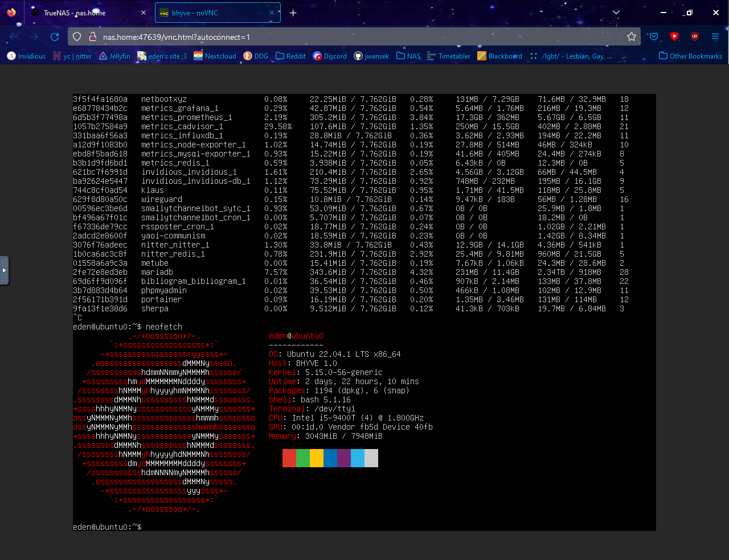Image resolution: width=729 pixels, height=560 pixels.
Task: Open the Jellyfin bookmark
Action: (114, 56)
